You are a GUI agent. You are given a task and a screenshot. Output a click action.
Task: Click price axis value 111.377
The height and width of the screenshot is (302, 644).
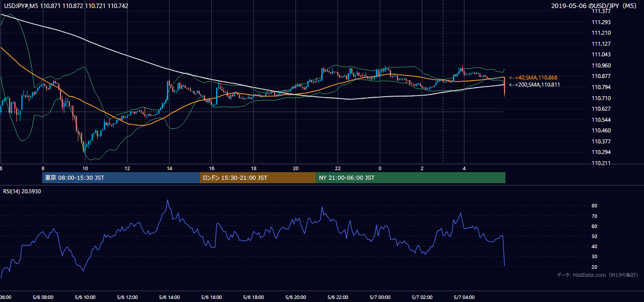[x=601, y=11]
